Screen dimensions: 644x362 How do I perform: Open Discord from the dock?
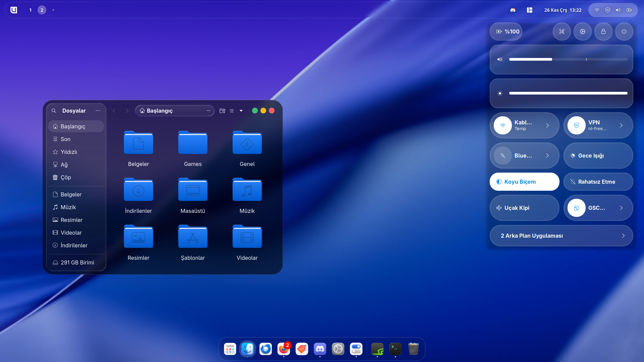point(320,349)
